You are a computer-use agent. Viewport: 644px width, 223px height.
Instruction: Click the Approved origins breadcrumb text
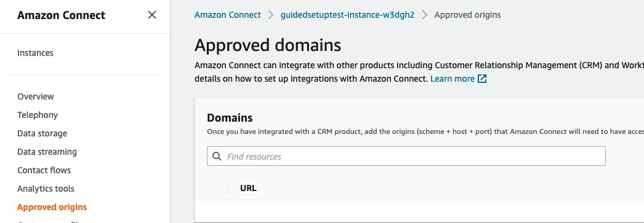[x=468, y=15]
